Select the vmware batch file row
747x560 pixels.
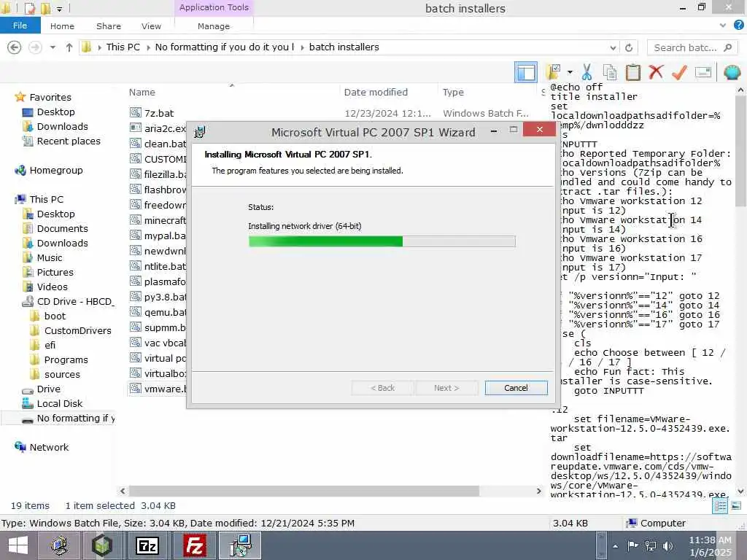pyautogui.click(x=158, y=389)
